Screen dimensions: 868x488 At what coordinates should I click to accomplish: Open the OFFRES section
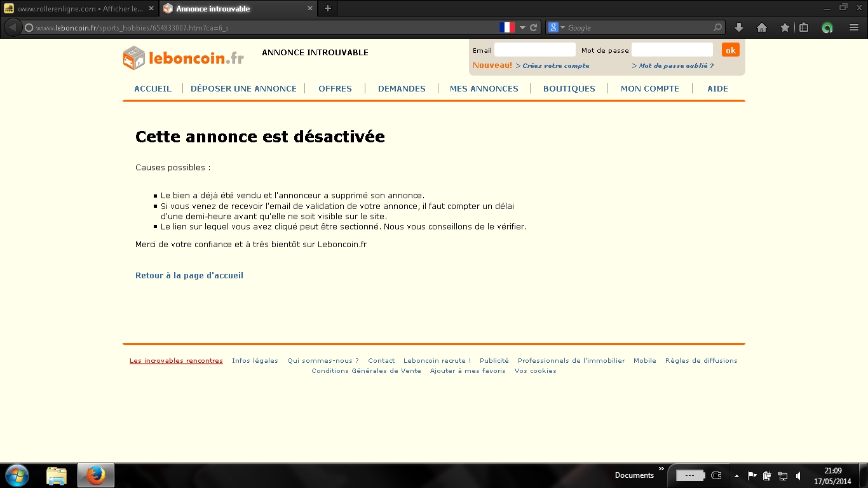(335, 89)
